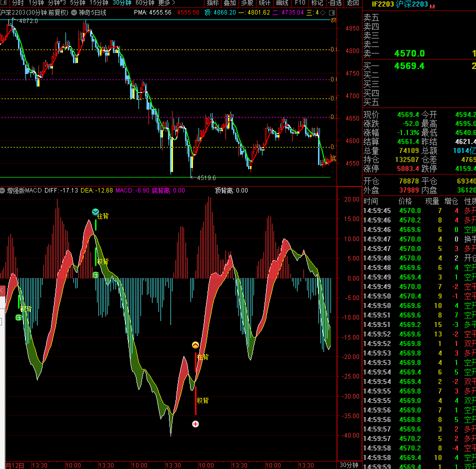Expand the 更多 timeframe options

click(x=166, y=3)
